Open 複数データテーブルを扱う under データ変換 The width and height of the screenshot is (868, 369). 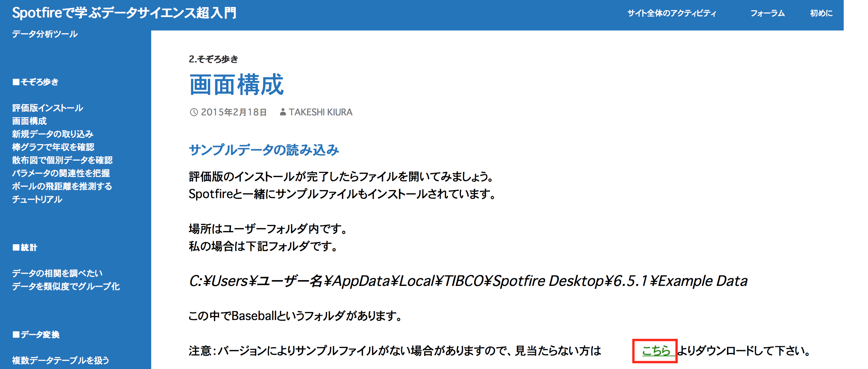point(60,361)
